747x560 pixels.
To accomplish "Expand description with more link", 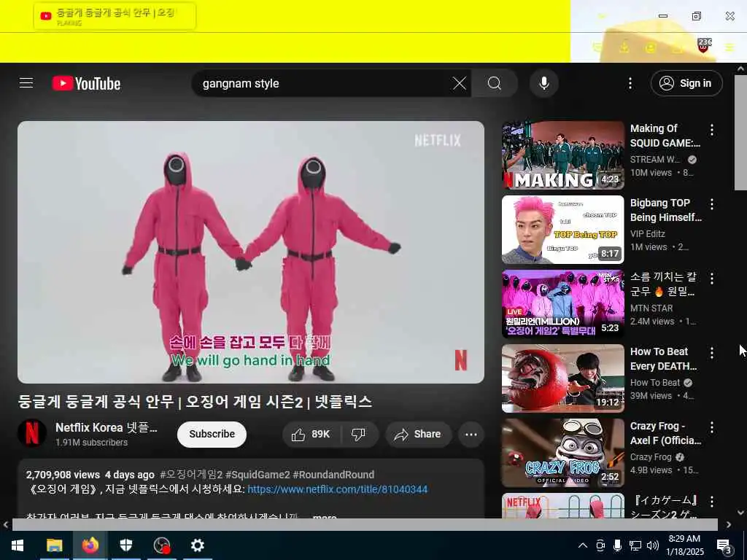I will click(325, 516).
